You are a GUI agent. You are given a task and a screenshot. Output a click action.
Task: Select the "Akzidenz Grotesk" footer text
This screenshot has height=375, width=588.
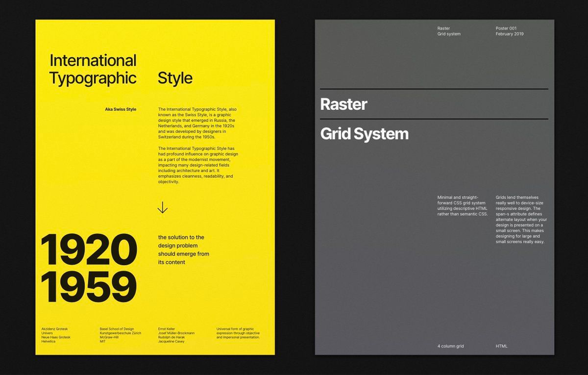56,329
